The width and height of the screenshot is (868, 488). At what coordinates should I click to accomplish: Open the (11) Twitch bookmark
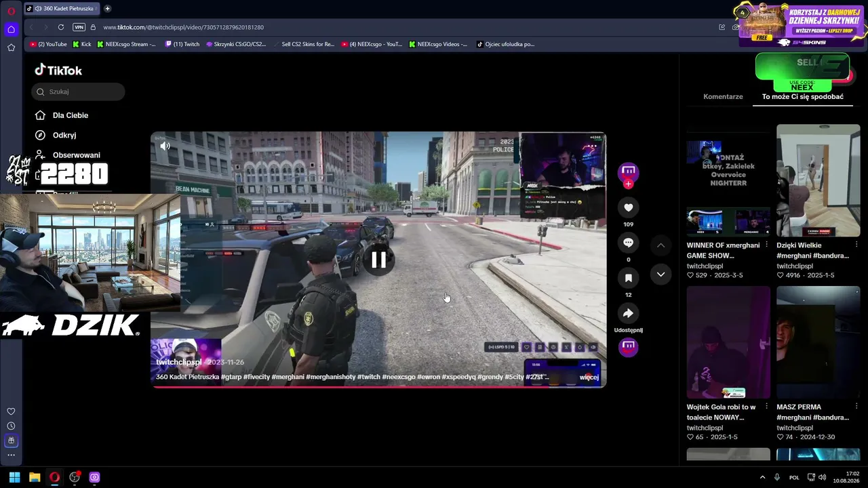pos(182,44)
